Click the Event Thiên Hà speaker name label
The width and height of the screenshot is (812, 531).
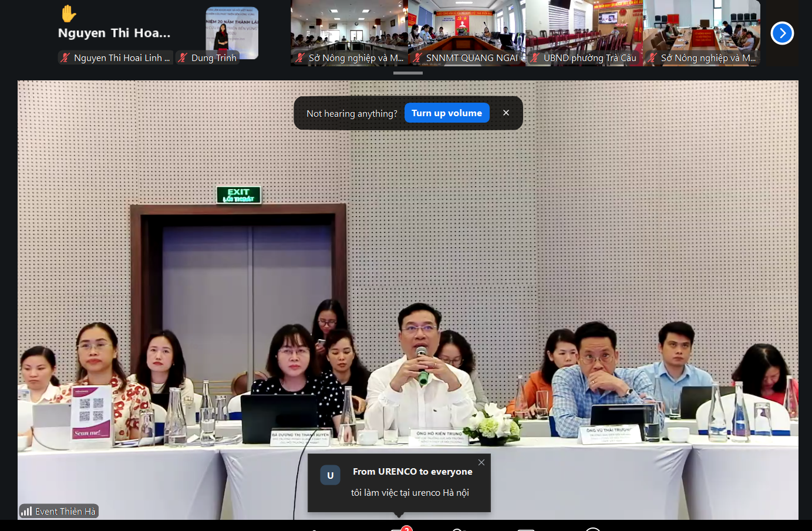[x=65, y=511]
